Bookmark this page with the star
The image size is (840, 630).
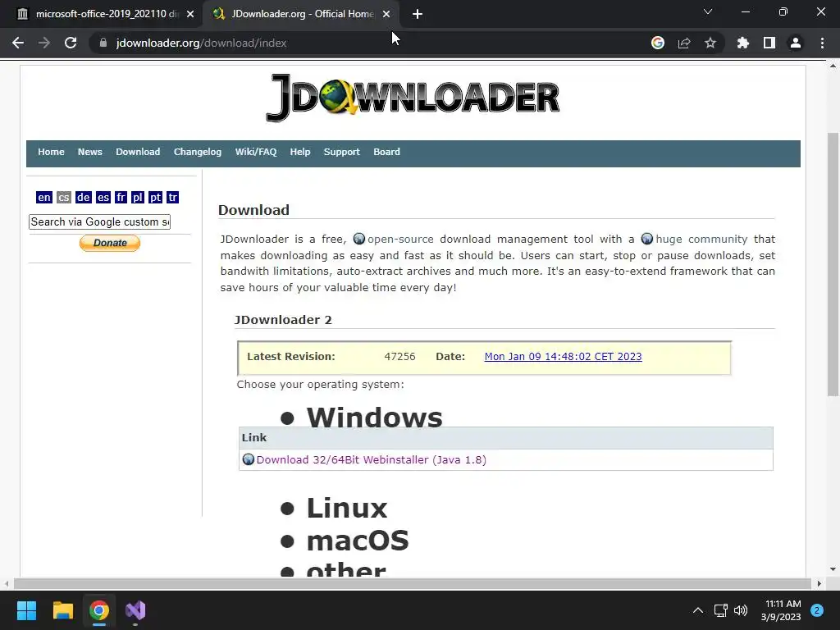[710, 43]
